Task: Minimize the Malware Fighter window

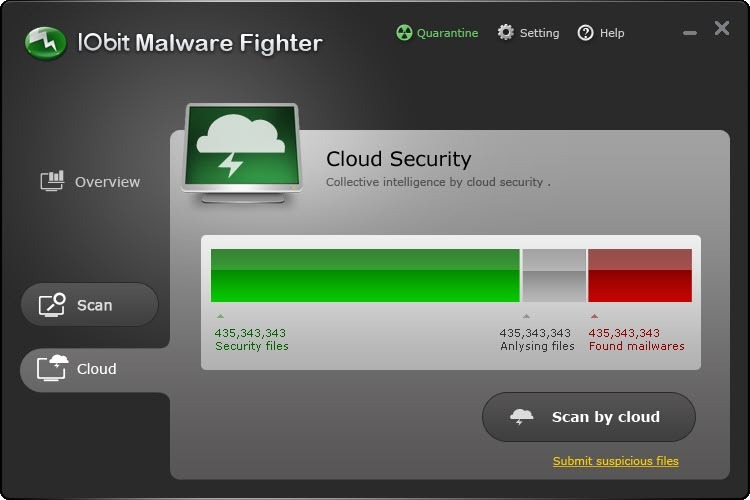Action: coord(690,33)
